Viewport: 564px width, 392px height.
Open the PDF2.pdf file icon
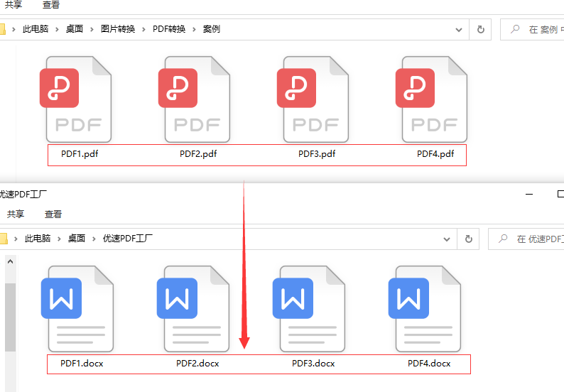coord(195,99)
